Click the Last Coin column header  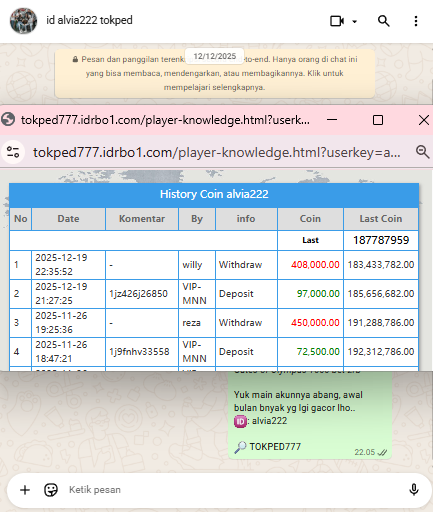click(x=381, y=219)
